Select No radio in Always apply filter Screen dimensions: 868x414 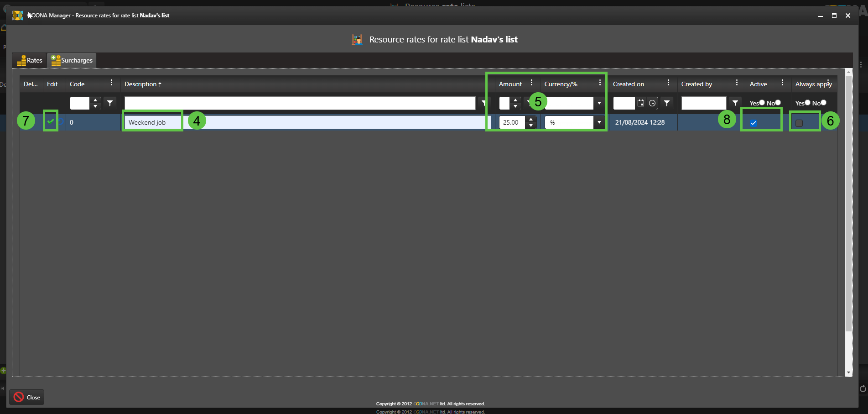[823, 103]
